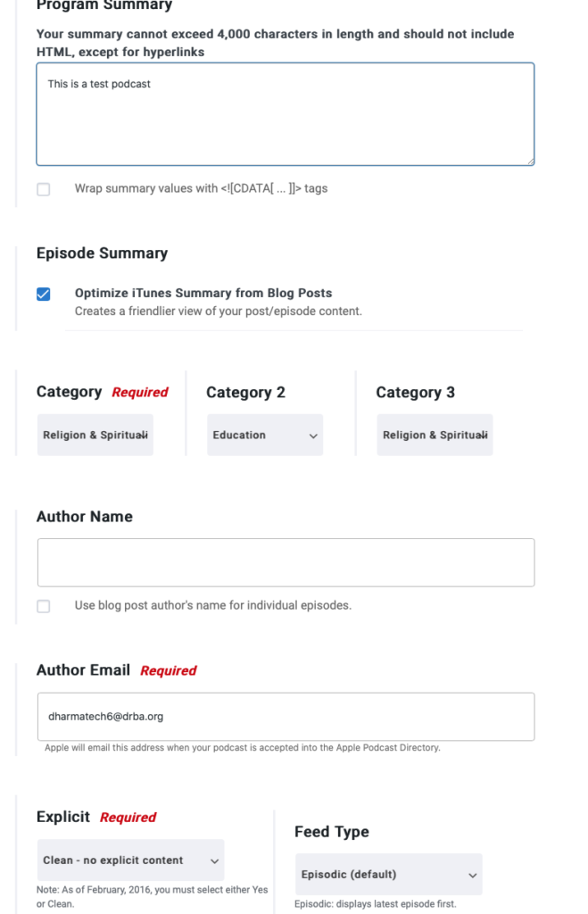Open the required Category dropdown
The image size is (588, 914).
[x=95, y=435]
